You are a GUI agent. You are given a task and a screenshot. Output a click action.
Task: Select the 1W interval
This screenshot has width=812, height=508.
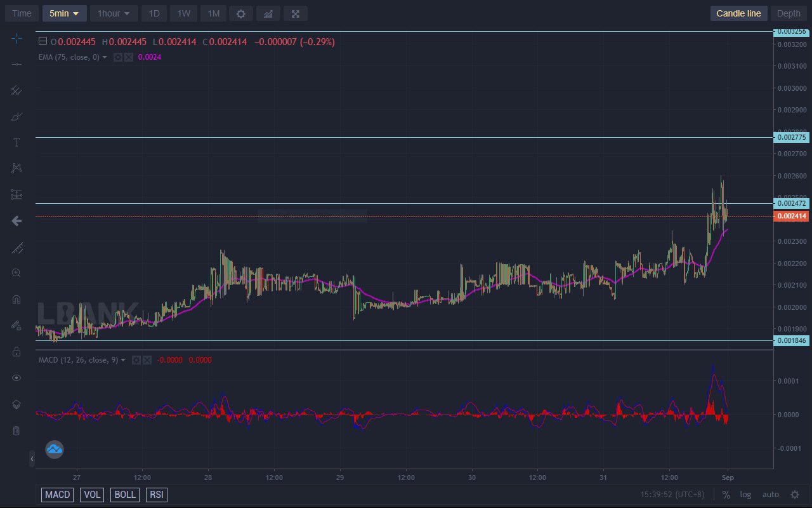pyautogui.click(x=183, y=13)
